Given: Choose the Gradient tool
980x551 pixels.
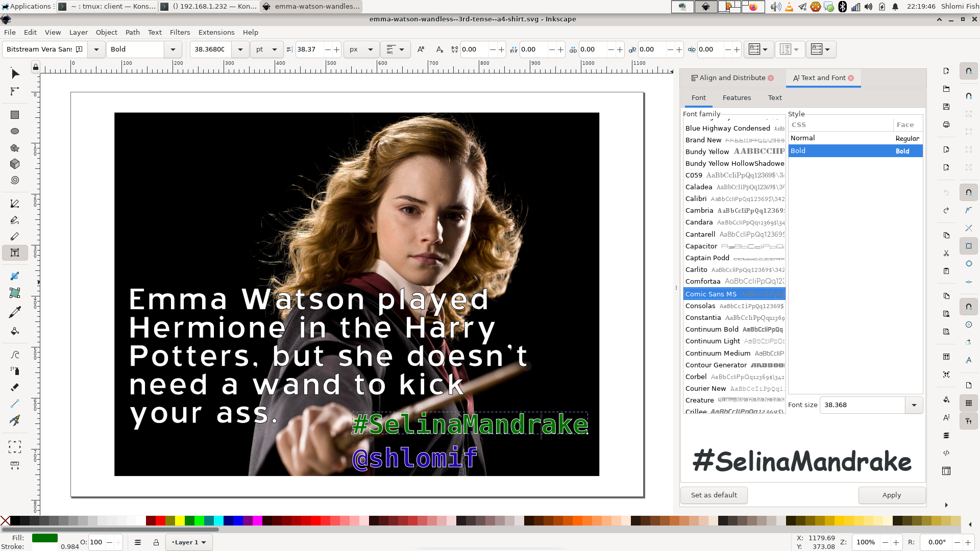Looking at the screenshot, I should click(15, 276).
